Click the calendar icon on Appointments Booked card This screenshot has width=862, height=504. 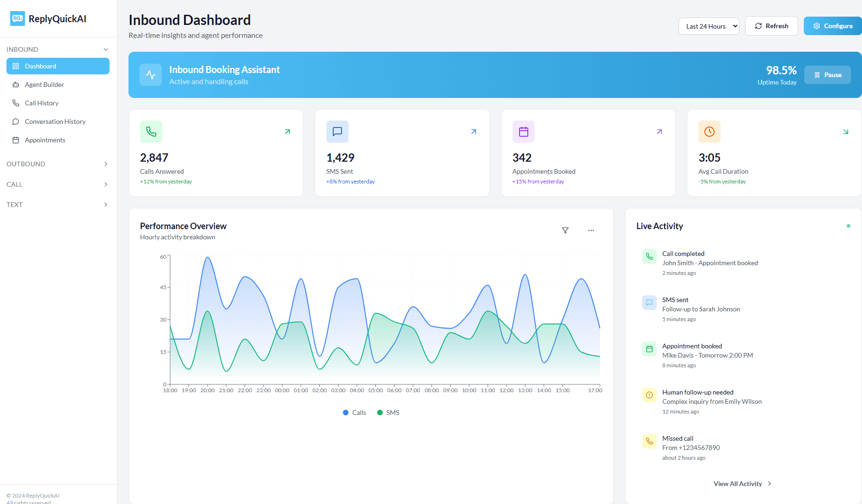point(523,132)
